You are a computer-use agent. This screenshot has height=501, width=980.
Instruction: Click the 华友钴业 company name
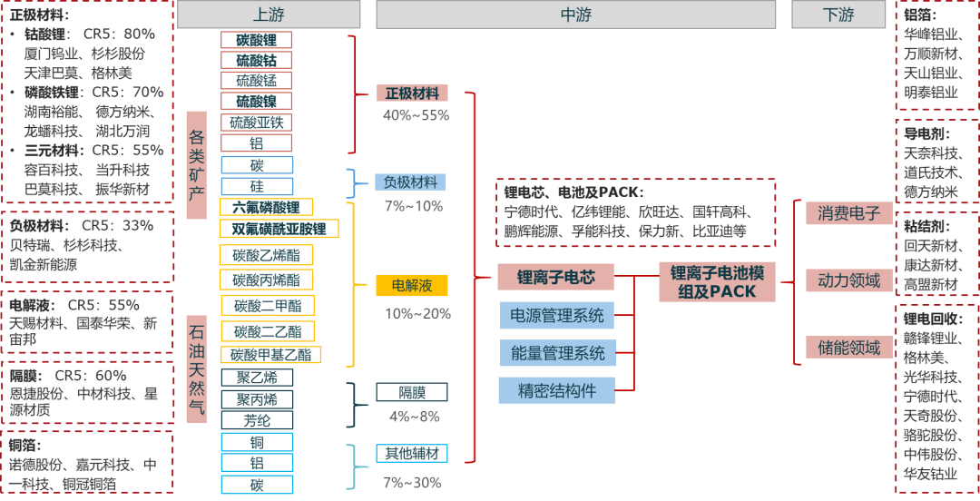coord(931,474)
